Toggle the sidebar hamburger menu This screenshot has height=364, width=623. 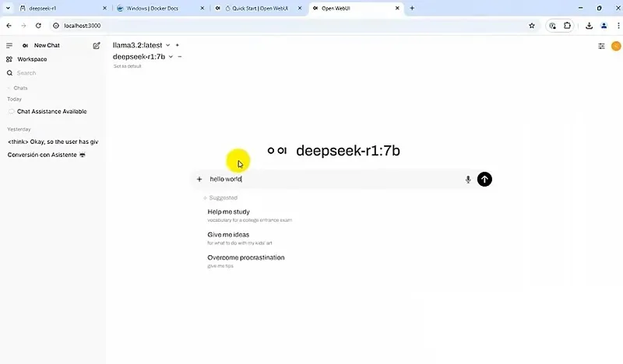(9, 46)
